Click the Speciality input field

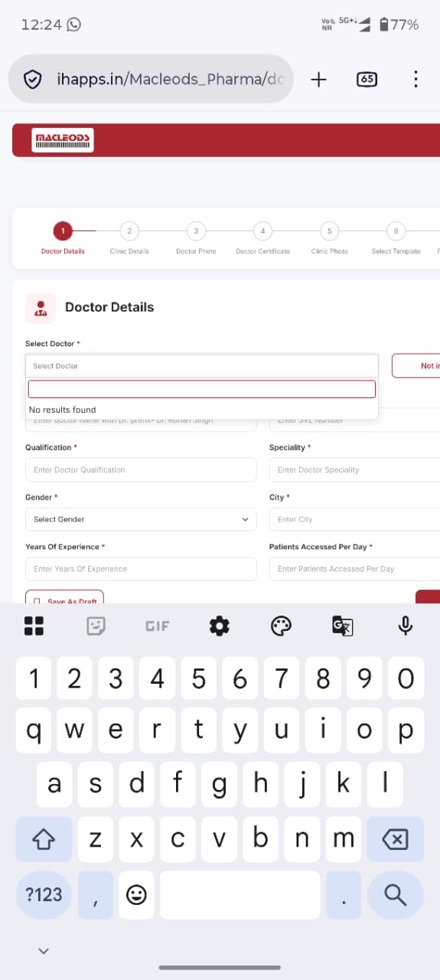pos(354,469)
